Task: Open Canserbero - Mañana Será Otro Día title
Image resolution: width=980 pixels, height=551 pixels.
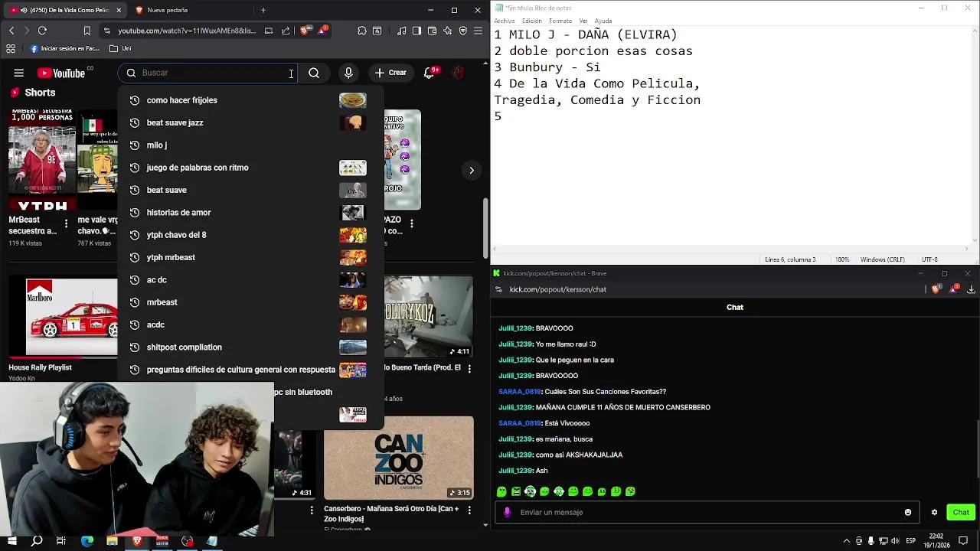Action: click(x=391, y=514)
